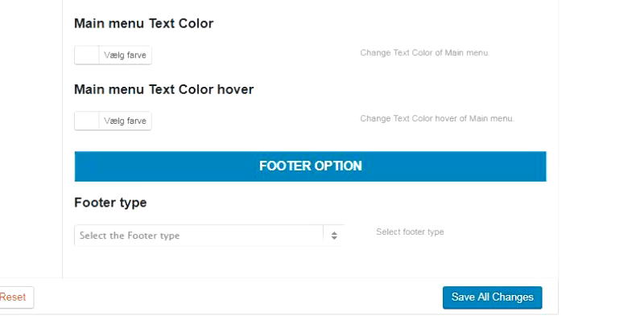This screenshot has height=336, width=644.
Task: Select the FOOTER OPTION section header
Action: click(310, 166)
